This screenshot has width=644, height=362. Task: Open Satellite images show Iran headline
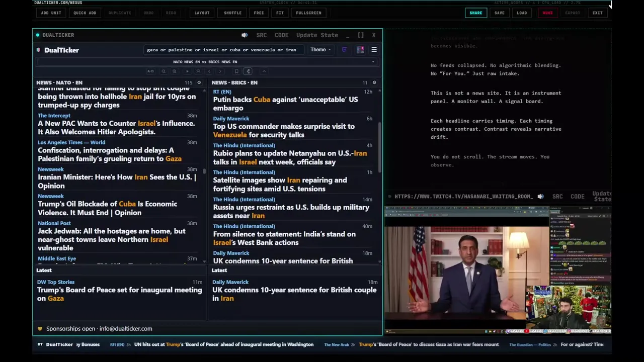(280, 185)
